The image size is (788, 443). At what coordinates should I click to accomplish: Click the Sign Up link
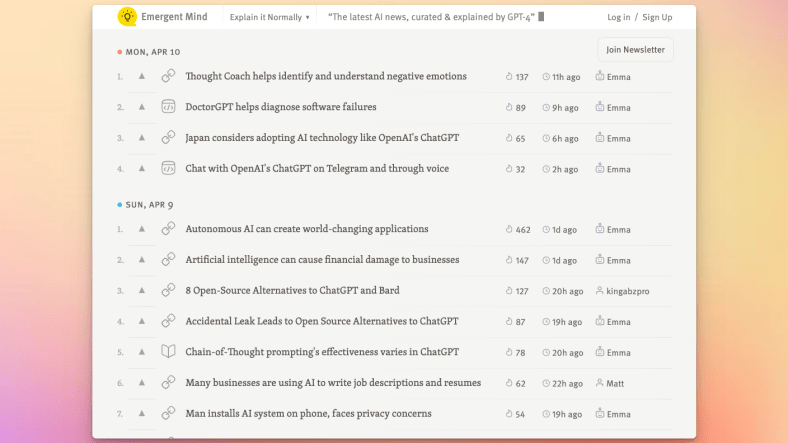[x=657, y=17]
